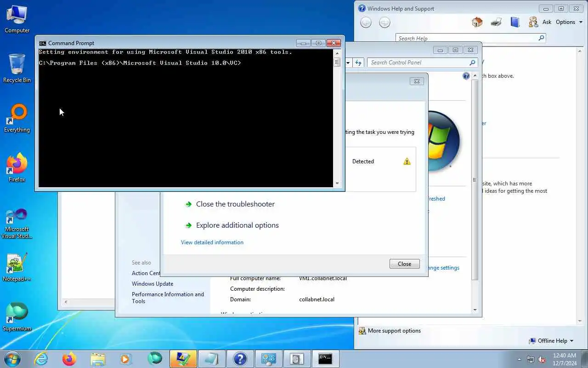The width and height of the screenshot is (588, 368).
Task: Click the left scroll arrow in the window behind
Action: click(x=66, y=302)
